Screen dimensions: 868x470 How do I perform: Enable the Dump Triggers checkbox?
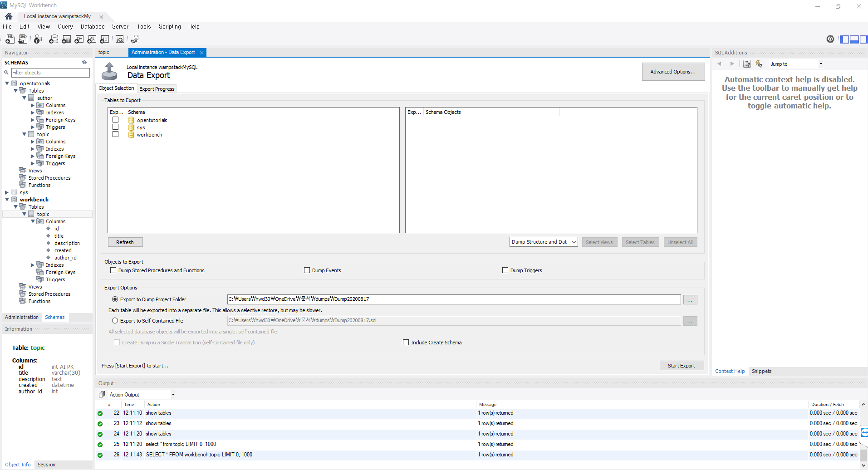click(x=505, y=270)
